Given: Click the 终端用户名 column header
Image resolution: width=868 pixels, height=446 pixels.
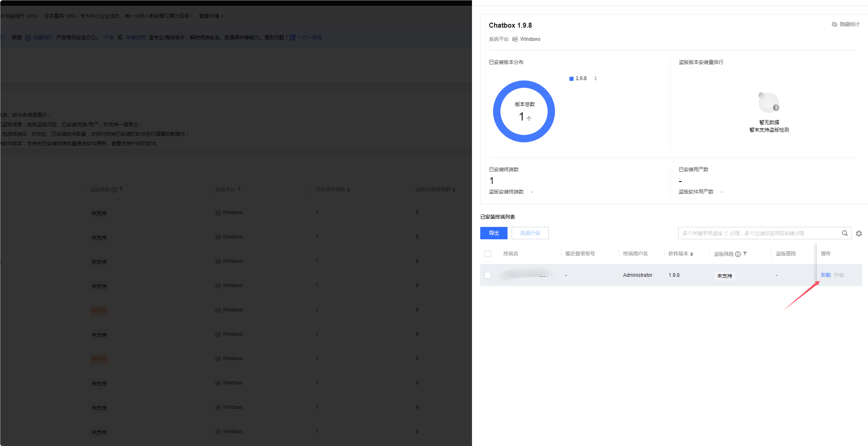Looking at the screenshot, I should tap(636, 254).
